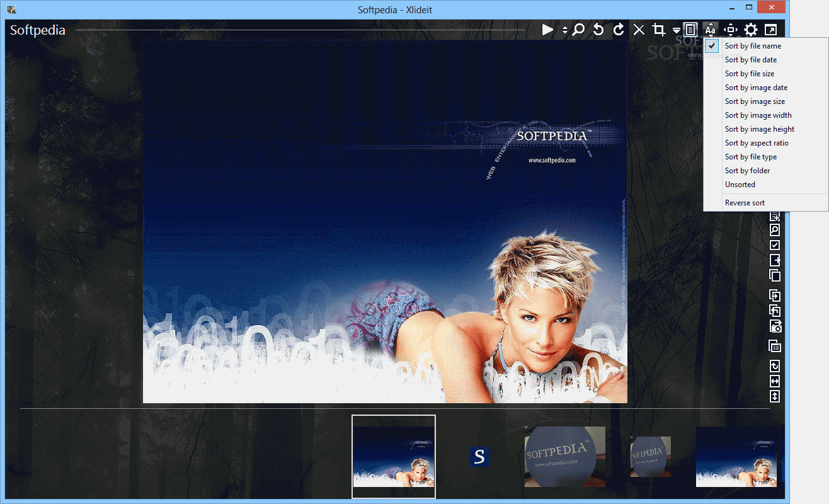Click the sidebar move-to-folder arrow icon
Image resolution: width=829 pixels, height=504 pixels.
(x=775, y=260)
